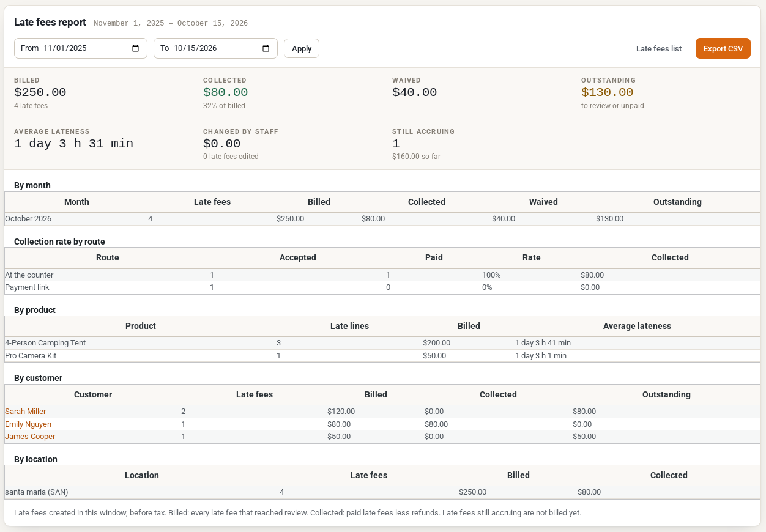This screenshot has height=532, width=766.
Task: Click the Pro Camera Kit product cell
Action: (31, 355)
